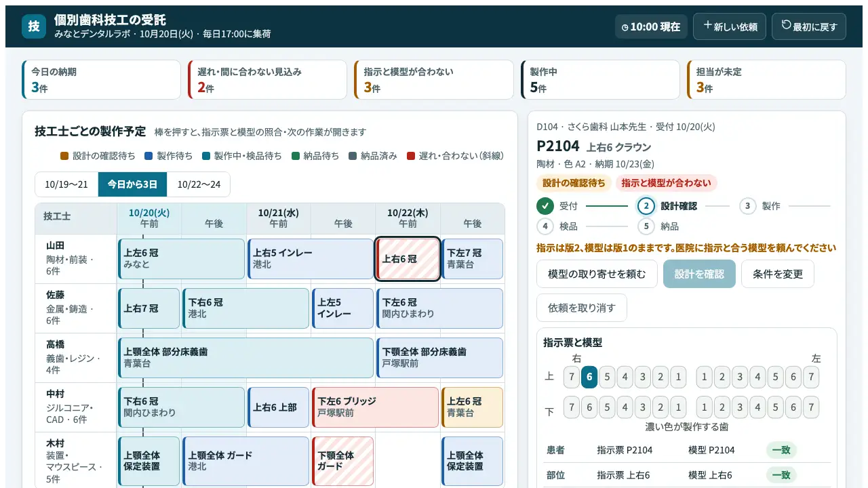The width and height of the screenshot is (868, 488).
Task: Click 依頼を取り消す button
Action: click(582, 308)
